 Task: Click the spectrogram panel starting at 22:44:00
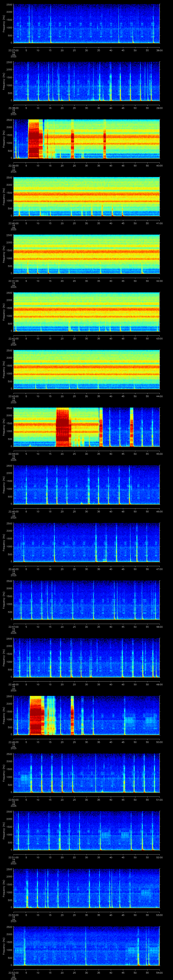click(x=87, y=427)
